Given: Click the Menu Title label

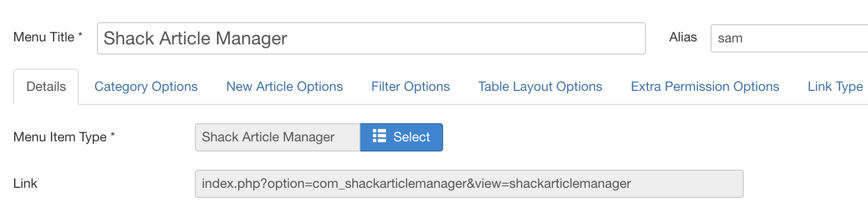Looking at the screenshot, I should [x=44, y=37].
